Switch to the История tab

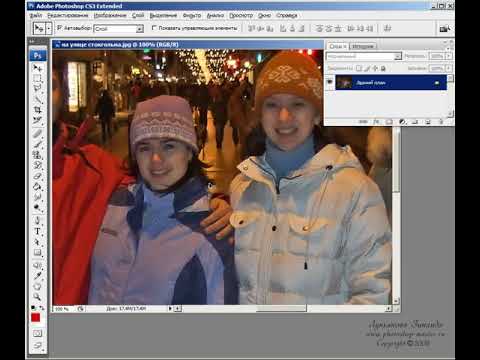point(363,46)
